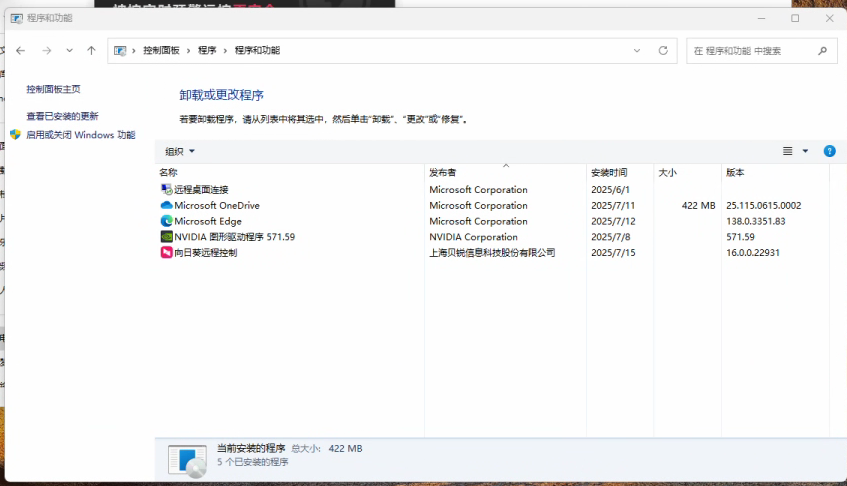Expand the view options dropdown arrow
This screenshot has width=847, height=486.
coord(805,151)
